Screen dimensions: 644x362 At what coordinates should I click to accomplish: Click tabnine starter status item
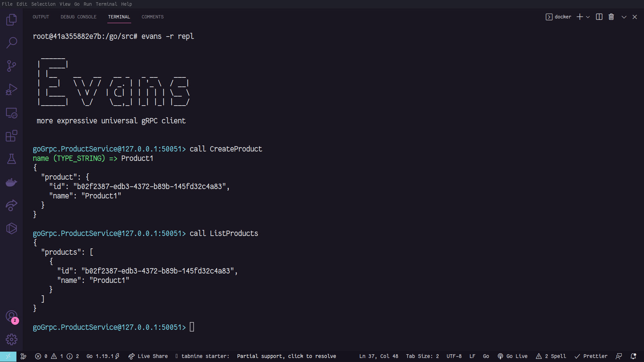pyautogui.click(x=202, y=356)
